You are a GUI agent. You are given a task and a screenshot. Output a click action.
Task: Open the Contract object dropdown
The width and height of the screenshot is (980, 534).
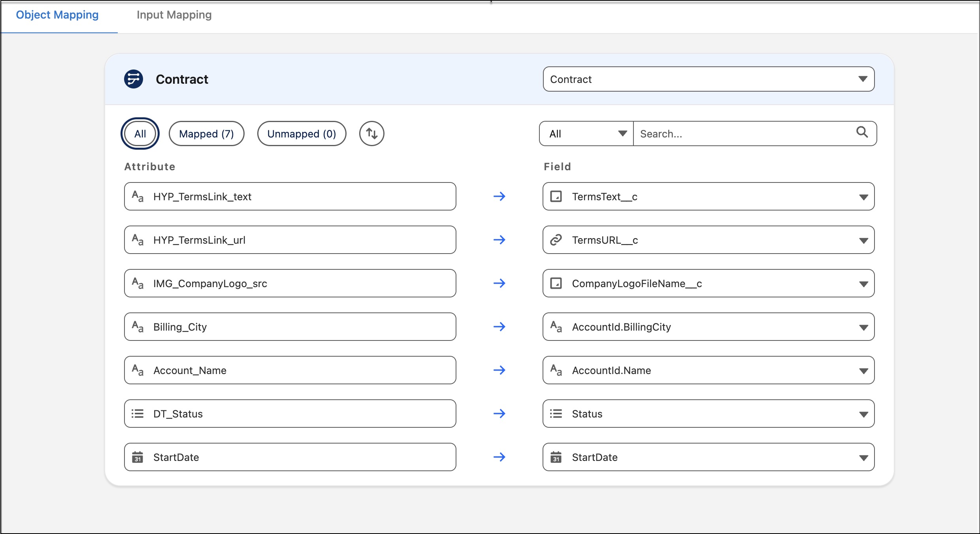pos(709,79)
